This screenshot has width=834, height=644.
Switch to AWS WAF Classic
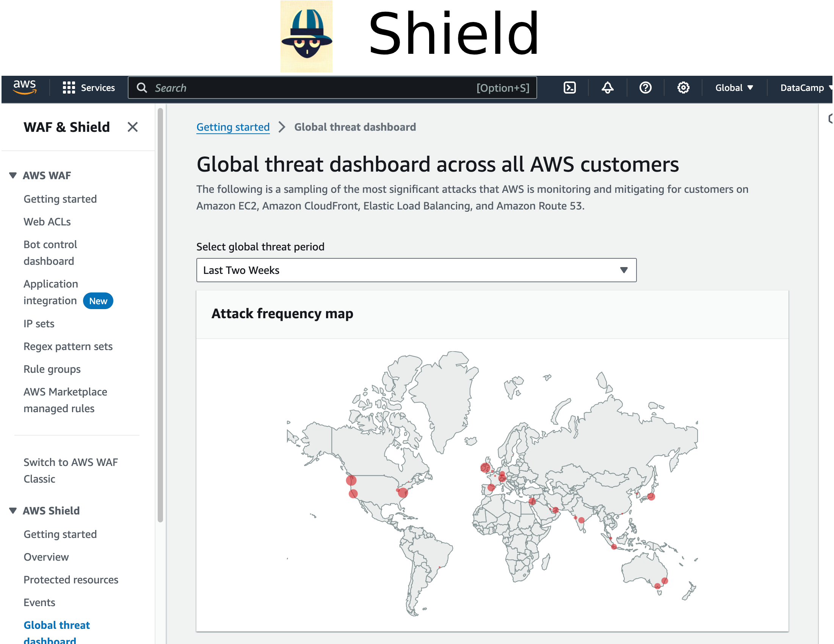point(71,471)
